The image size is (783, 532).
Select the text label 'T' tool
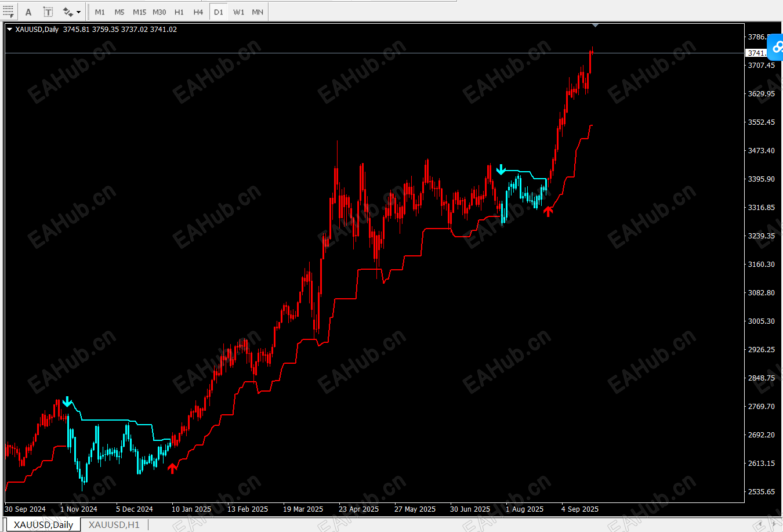pos(48,12)
